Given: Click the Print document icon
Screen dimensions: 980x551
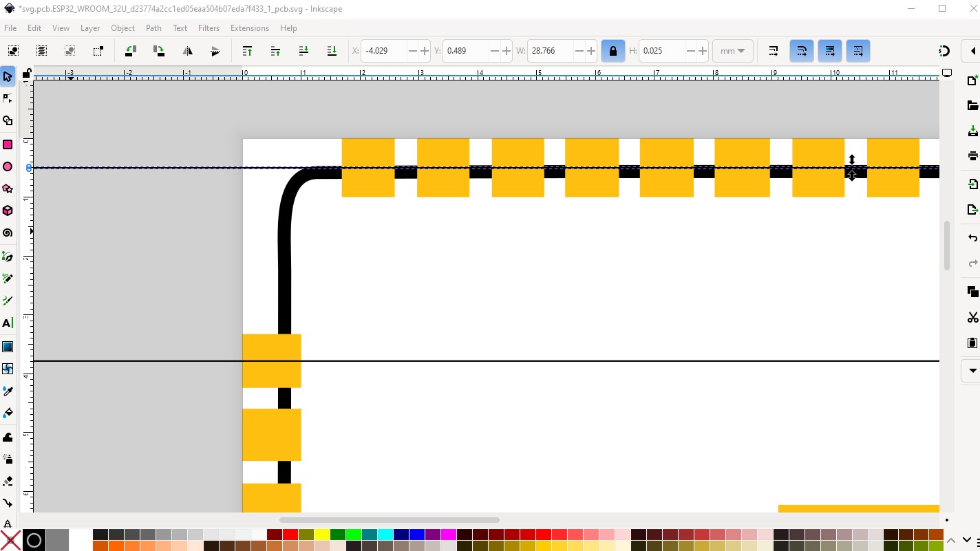Looking at the screenshot, I should [x=972, y=155].
